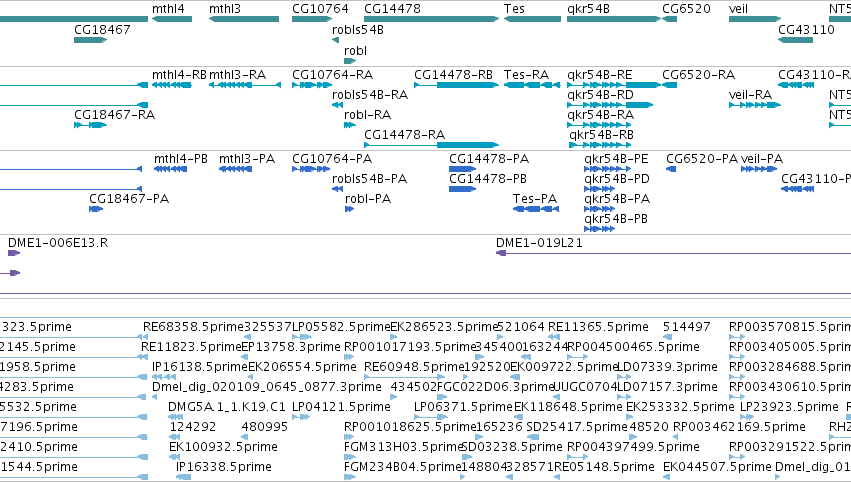Click the CG18467 gene label
Screen dimensions: 851x482
[103, 29]
